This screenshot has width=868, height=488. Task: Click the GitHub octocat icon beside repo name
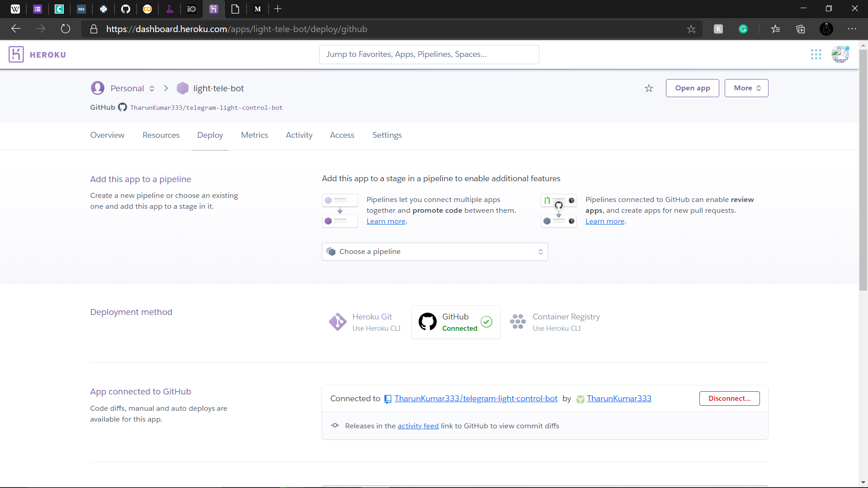pyautogui.click(x=123, y=108)
